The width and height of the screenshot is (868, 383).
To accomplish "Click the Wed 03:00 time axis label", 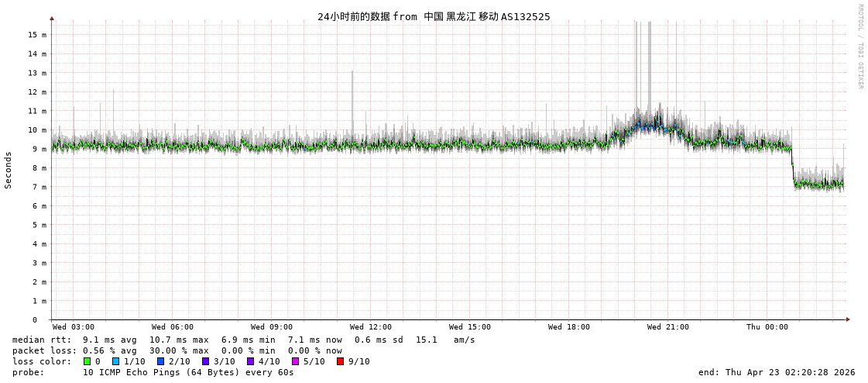I will [74, 327].
